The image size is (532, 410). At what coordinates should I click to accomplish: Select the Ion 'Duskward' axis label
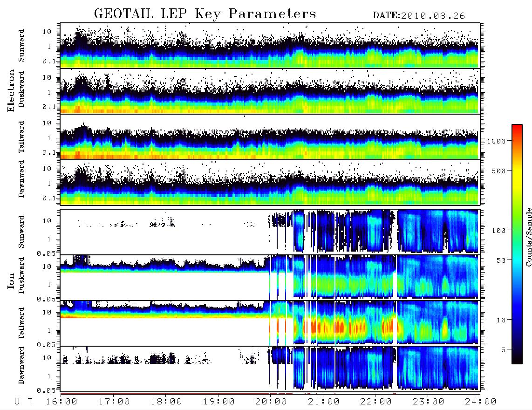(x=21, y=275)
